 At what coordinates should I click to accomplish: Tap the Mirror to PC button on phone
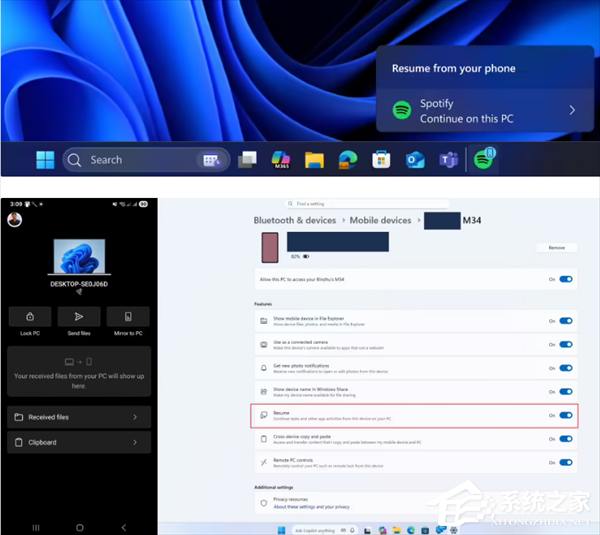(x=128, y=316)
